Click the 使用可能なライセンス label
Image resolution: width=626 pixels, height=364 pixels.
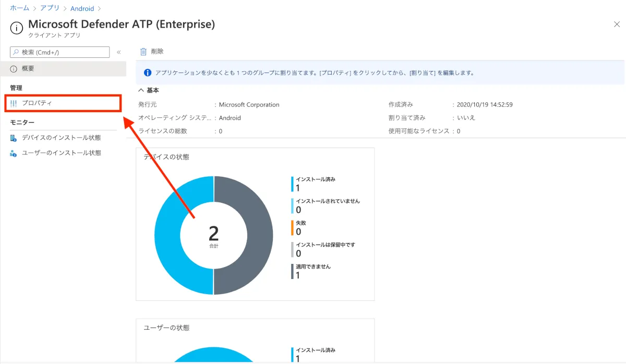pos(419,131)
